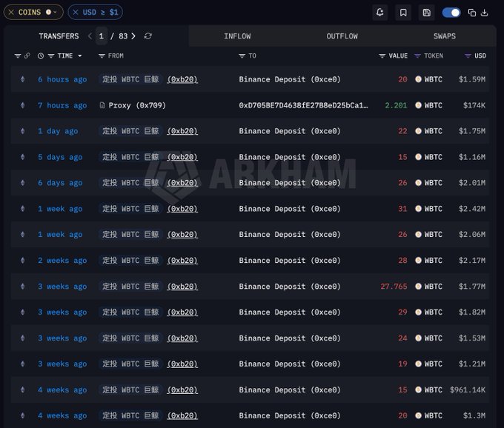
Task: Open the TIME sort dropdown arrow
Action: (x=80, y=56)
